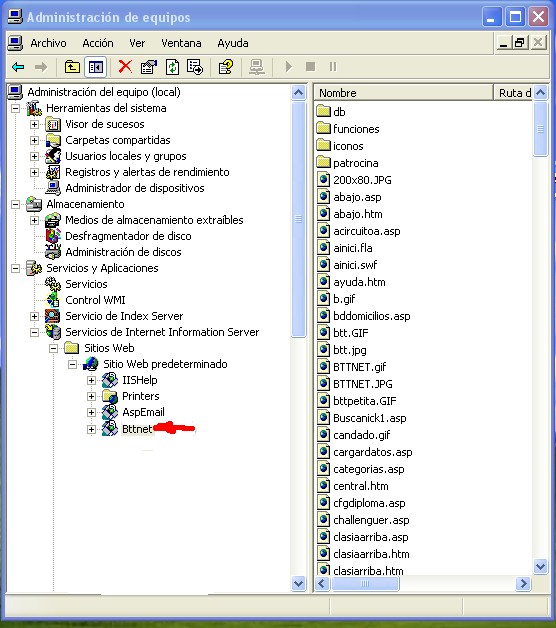This screenshot has height=628, width=556.
Task: Select the Servicios tree item
Action: pyautogui.click(x=86, y=284)
